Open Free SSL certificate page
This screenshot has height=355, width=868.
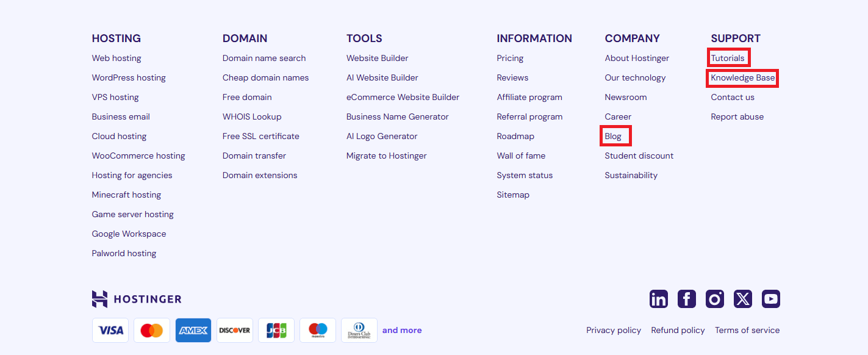click(x=261, y=136)
